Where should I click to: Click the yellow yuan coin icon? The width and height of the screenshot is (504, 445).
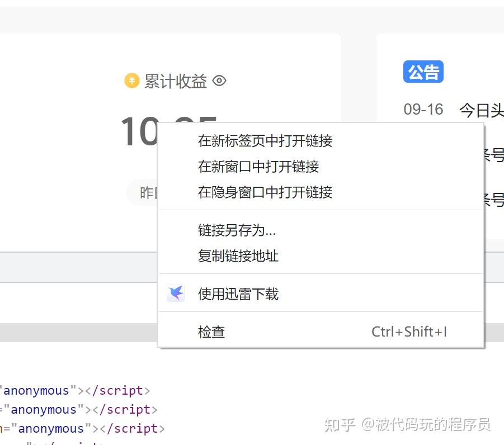click(x=131, y=81)
